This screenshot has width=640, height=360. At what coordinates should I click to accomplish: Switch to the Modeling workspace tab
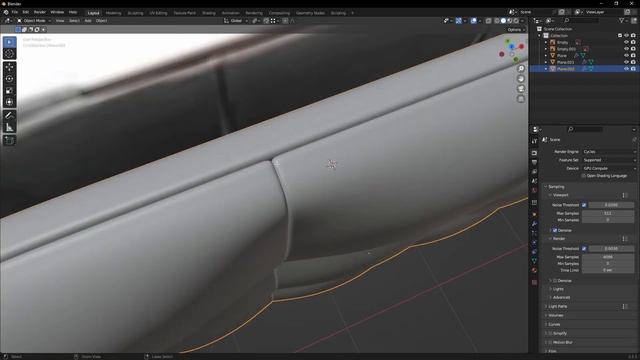tap(113, 13)
